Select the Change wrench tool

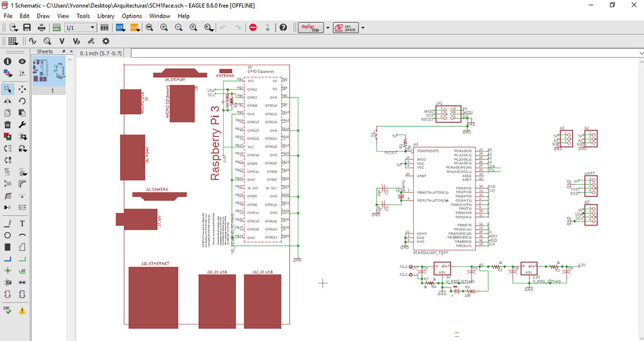coord(22,125)
